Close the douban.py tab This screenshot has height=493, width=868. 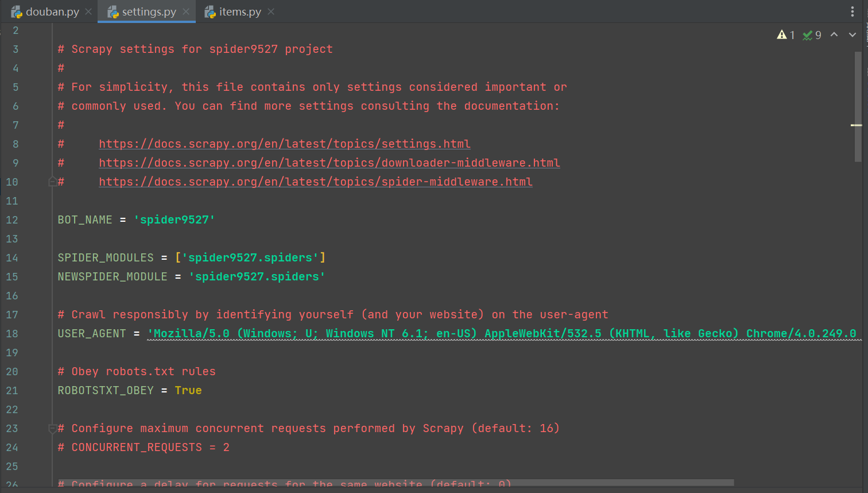pos(88,11)
